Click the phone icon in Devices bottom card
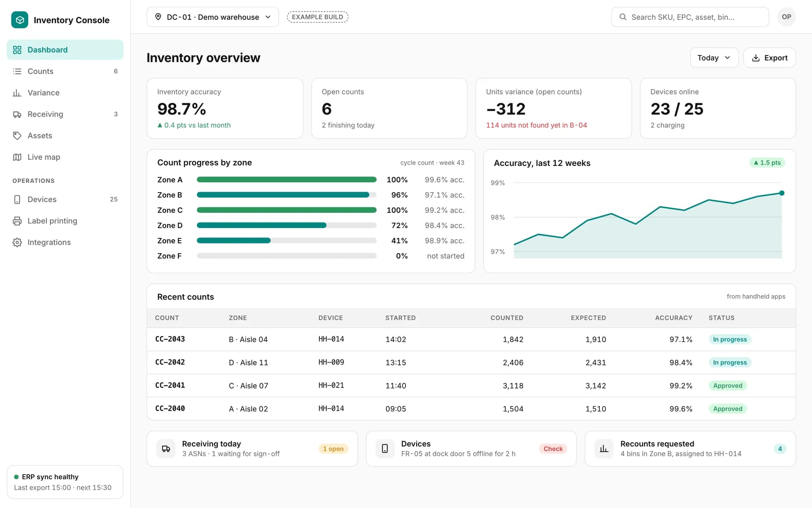Screen dimensions: 812x508 (385, 449)
